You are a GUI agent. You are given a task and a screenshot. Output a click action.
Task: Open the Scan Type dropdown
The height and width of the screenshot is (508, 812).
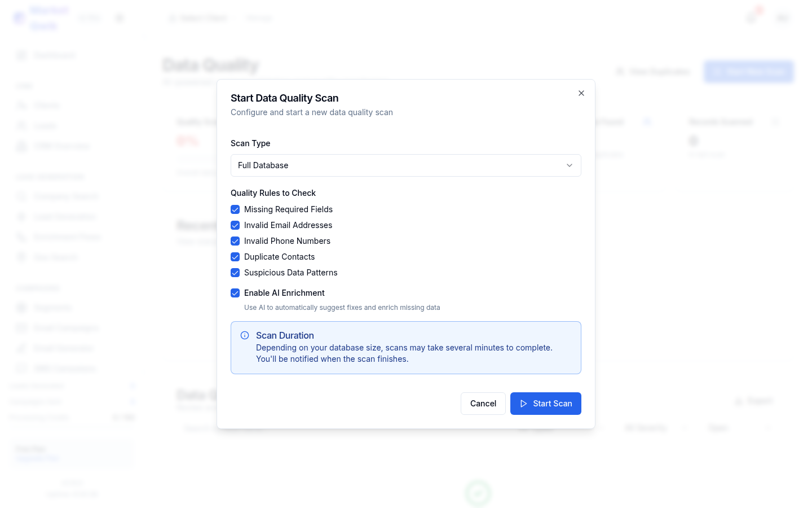pyautogui.click(x=405, y=165)
